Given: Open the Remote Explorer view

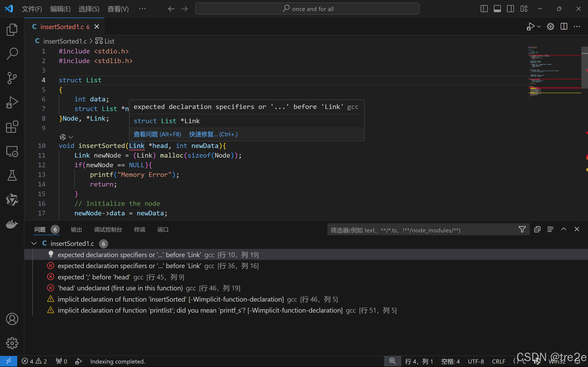Looking at the screenshot, I should (x=12, y=151).
